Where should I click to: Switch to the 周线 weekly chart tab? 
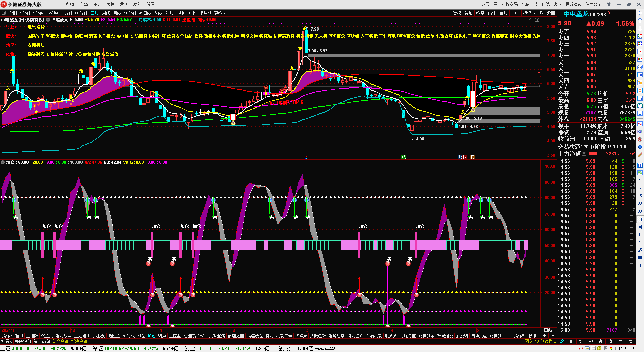pyautogui.click(x=106, y=13)
